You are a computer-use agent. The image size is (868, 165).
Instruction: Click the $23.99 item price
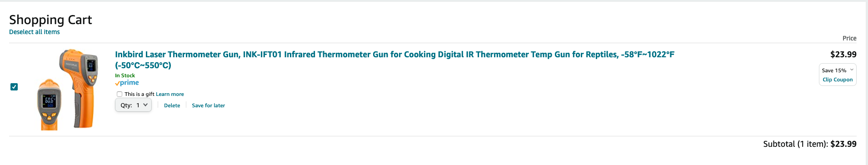[843, 54]
